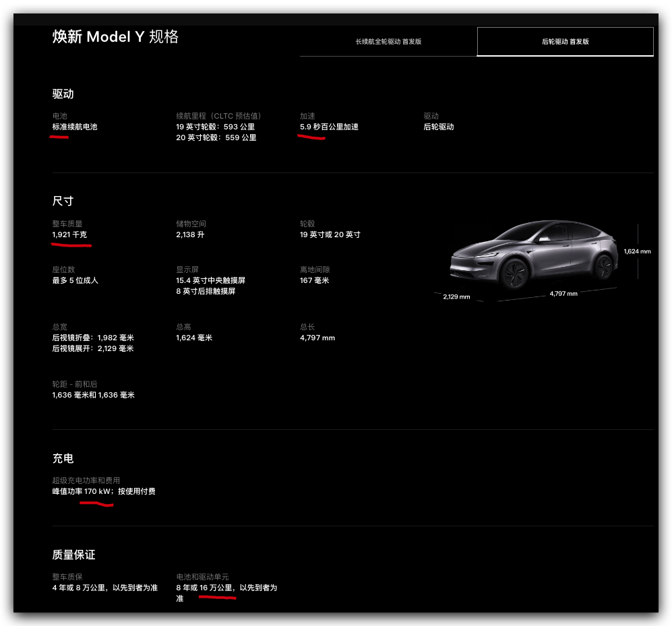Click 座位数 label
The image size is (672, 626).
(x=63, y=270)
